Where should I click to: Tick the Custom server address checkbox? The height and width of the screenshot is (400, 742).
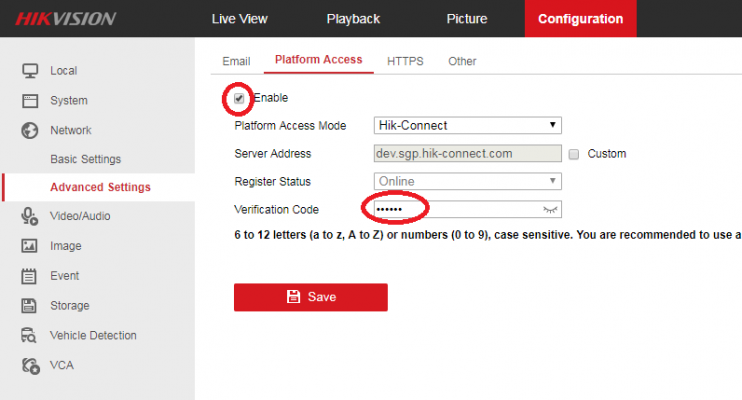574,154
